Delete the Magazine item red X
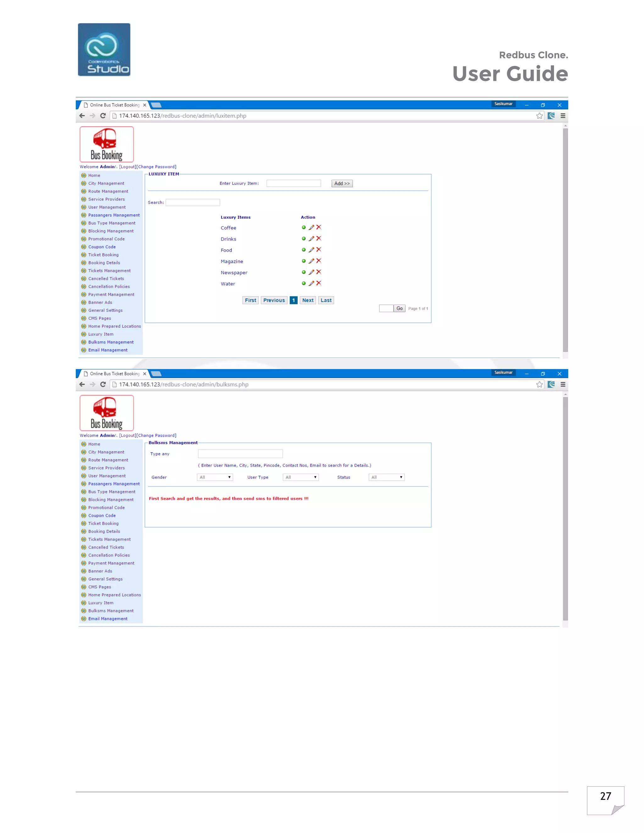 319,261
